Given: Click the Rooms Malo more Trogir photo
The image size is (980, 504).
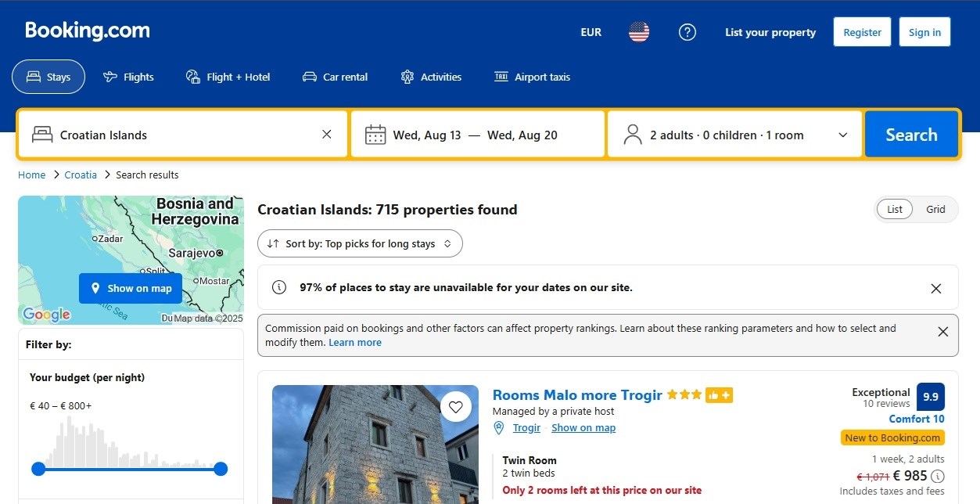Looking at the screenshot, I should tap(375, 445).
